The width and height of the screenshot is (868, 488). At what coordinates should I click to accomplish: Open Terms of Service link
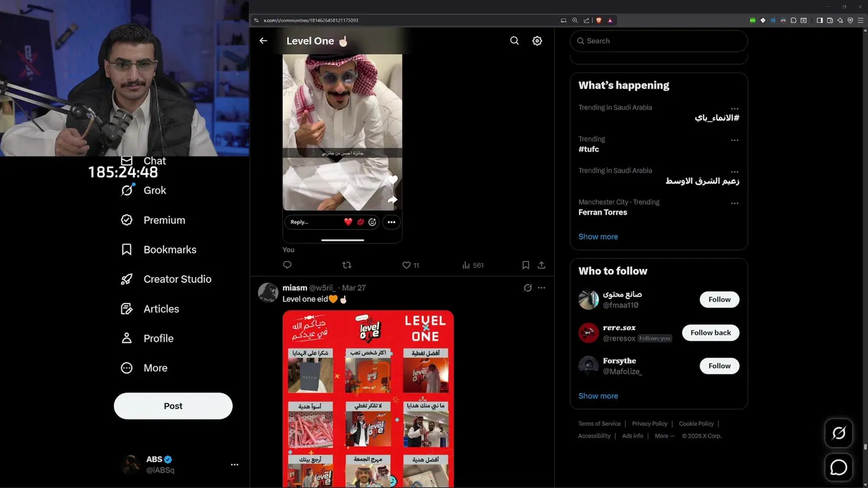click(x=599, y=424)
